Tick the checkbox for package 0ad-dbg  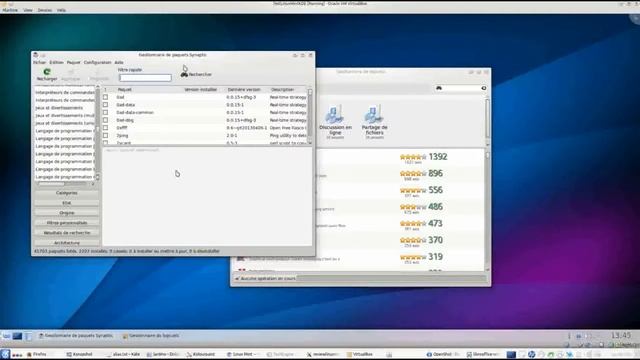(105, 120)
